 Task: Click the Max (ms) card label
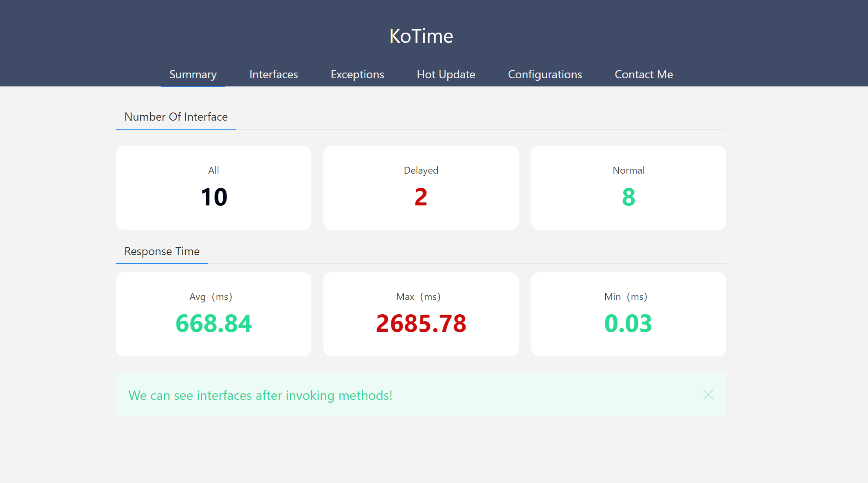418,297
